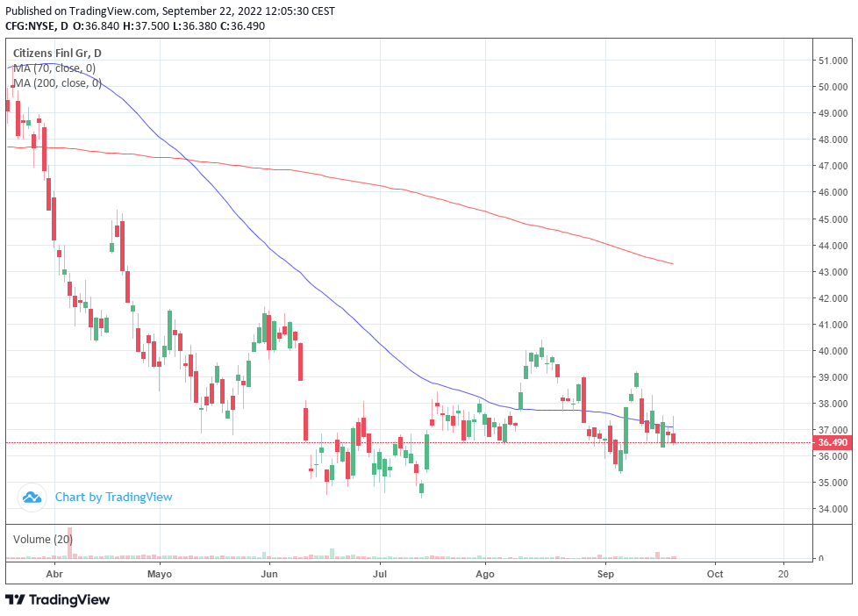Select the 51.000 price axis label

tap(833, 61)
